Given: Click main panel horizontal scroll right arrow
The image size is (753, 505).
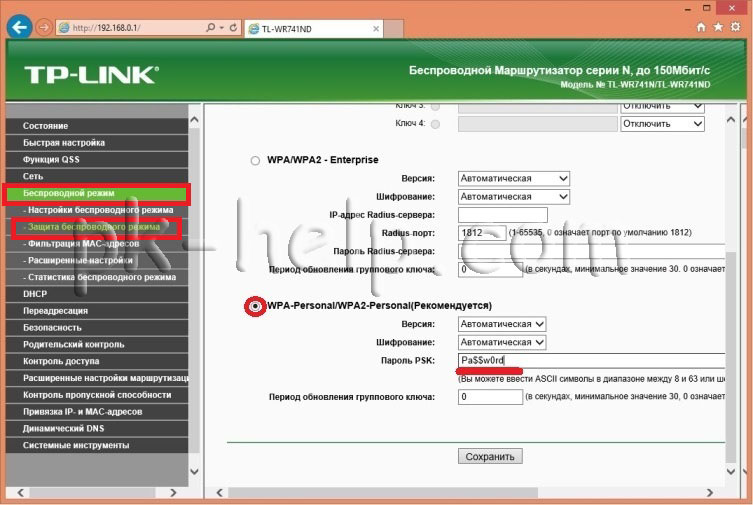Looking at the screenshot, I should coord(710,493).
